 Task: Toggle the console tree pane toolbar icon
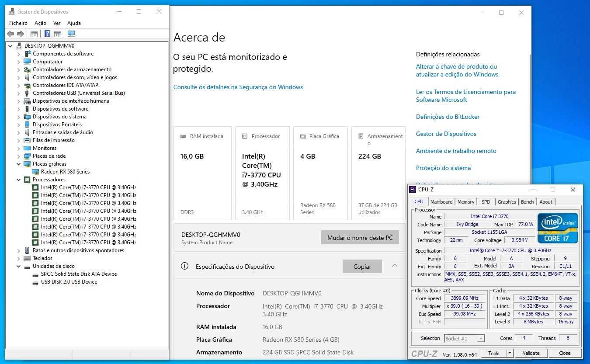pyautogui.click(x=34, y=34)
